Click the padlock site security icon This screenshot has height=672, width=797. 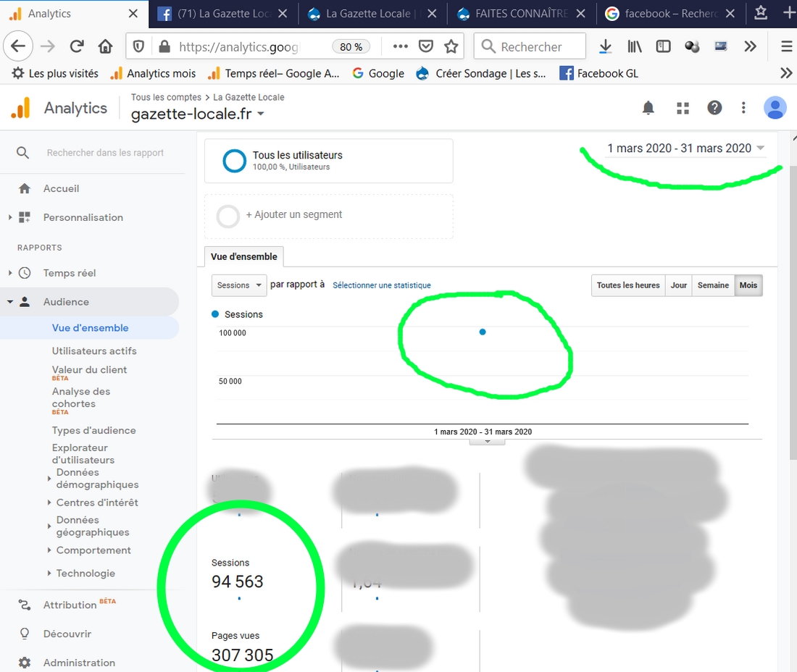[164, 47]
